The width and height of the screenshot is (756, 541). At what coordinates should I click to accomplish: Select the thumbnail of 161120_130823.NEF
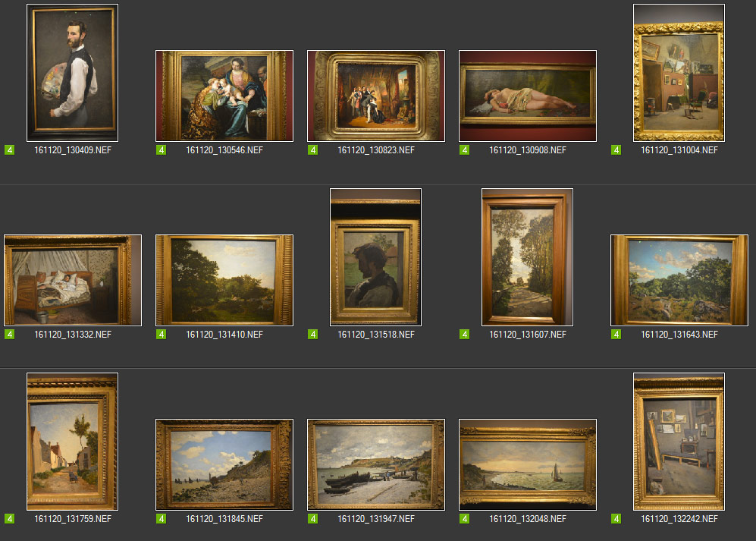tap(376, 96)
